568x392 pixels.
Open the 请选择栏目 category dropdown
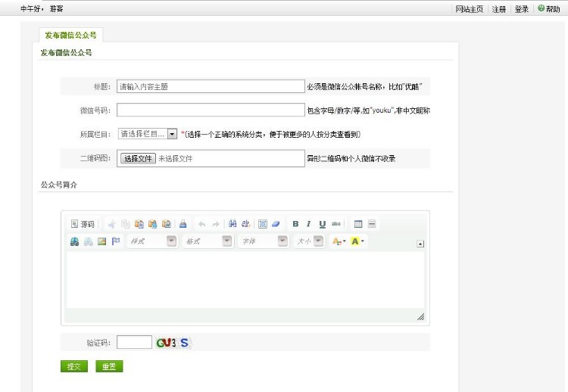point(147,134)
